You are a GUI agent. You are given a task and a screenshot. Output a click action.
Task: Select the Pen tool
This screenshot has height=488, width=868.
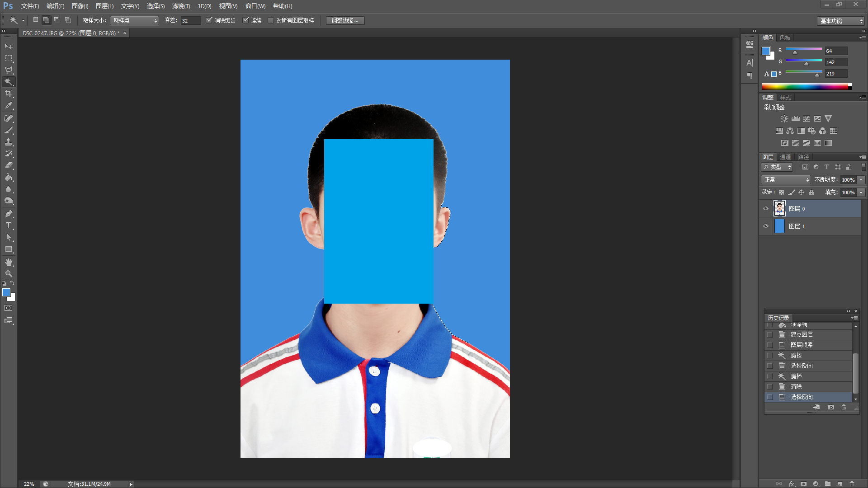9,214
